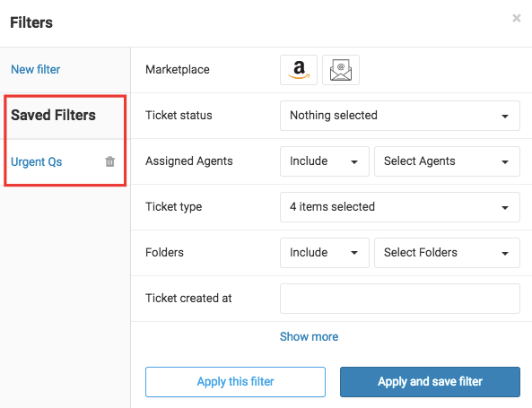This screenshot has width=532, height=408.
Task: Click the Ticket created at field
Action: click(400, 299)
